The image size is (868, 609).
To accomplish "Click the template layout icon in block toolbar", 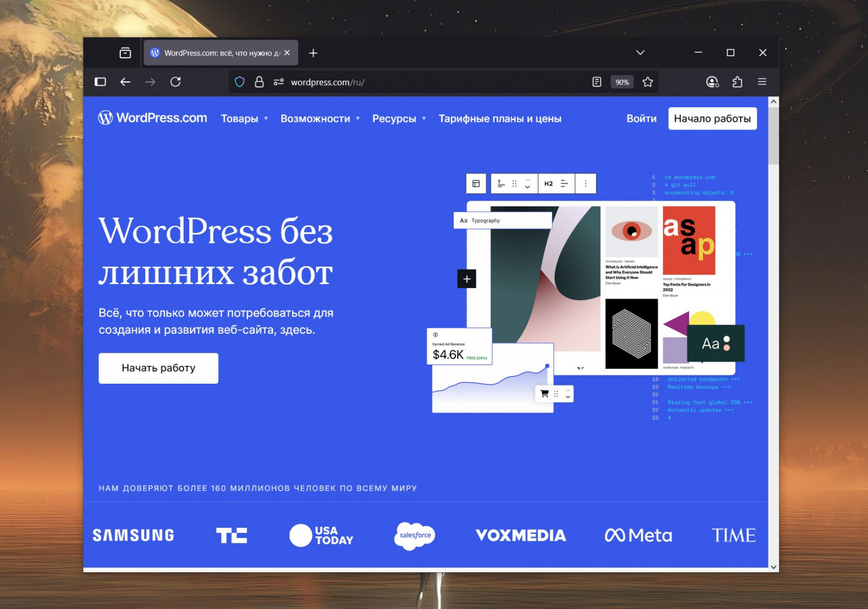I will pos(475,184).
